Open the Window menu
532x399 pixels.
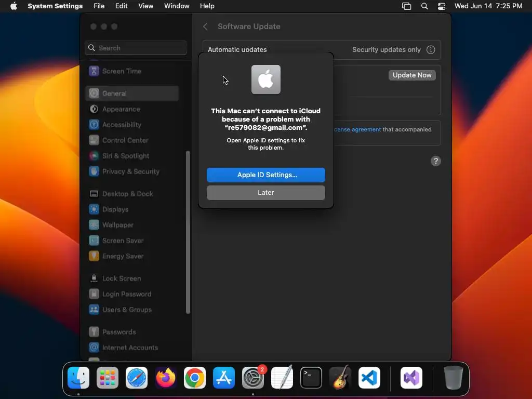pyautogui.click(x=177, y=6)
